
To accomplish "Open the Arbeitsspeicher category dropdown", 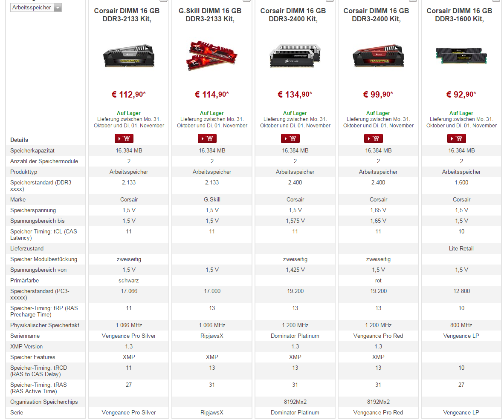I will point(36,7).
